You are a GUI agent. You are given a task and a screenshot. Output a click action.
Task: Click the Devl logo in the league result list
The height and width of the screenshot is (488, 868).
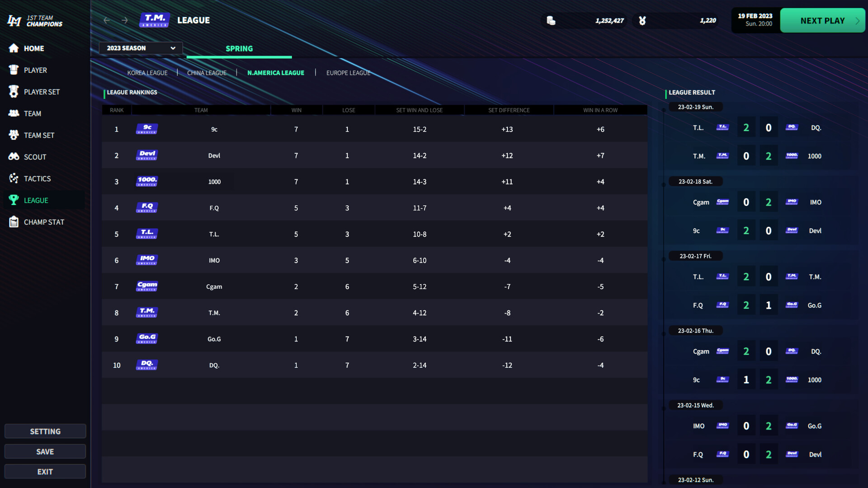(791, 230)
